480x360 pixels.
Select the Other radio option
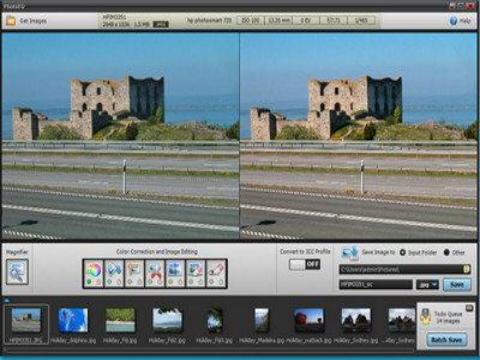(447, 253)
